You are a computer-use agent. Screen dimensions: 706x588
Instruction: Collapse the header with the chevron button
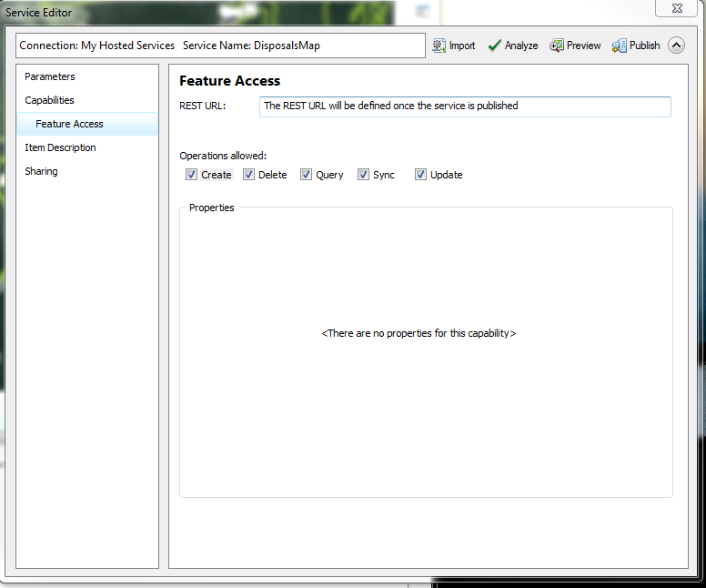pyautogui.click(x=676, y=46)
